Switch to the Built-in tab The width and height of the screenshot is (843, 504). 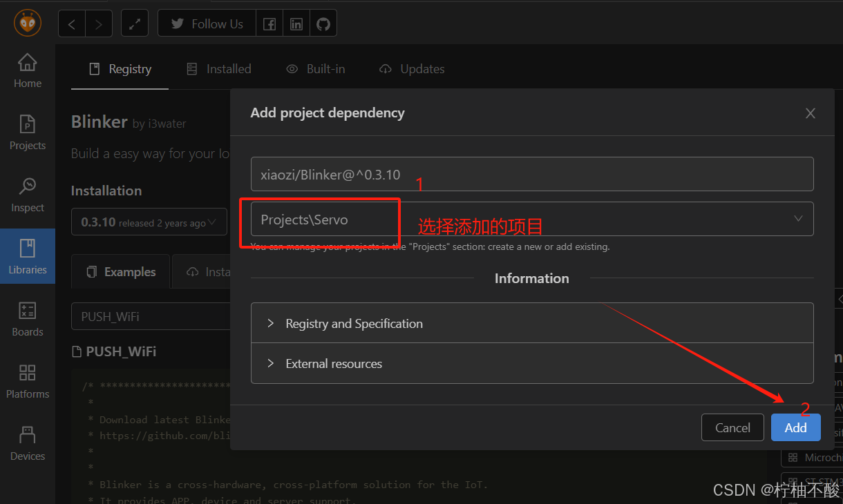(x=316, y=69)
